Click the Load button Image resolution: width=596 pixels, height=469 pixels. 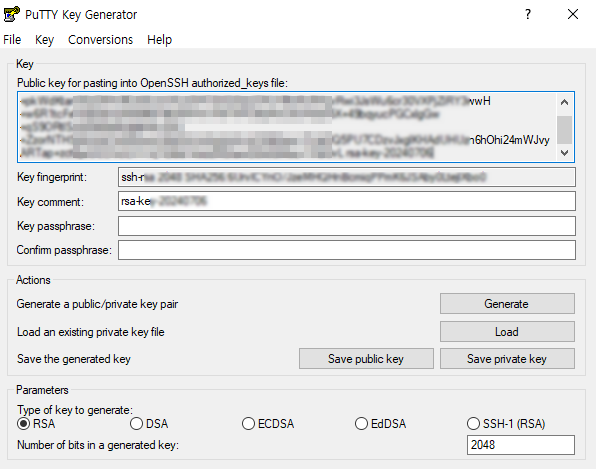(507, 332)
